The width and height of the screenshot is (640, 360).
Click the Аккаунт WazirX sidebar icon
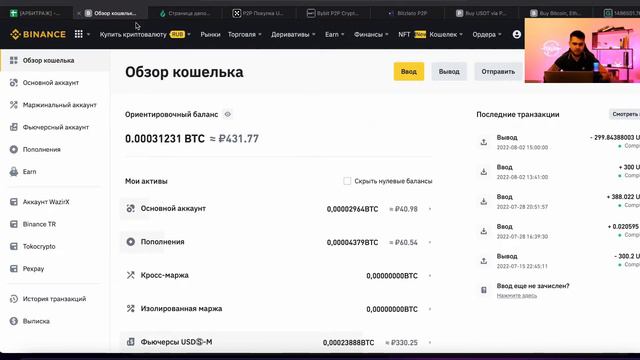(14, 202)
